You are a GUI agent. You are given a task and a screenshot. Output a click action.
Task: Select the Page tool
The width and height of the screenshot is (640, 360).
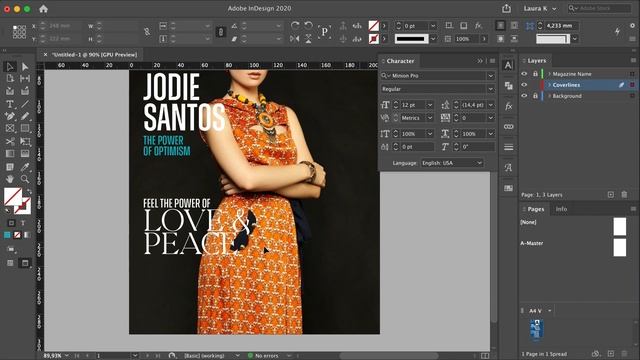tap(10, 78)
